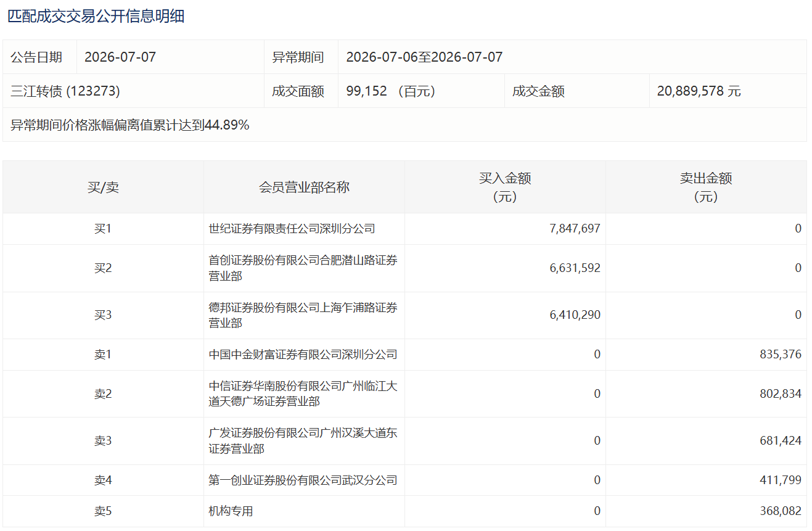The image size is (812, 531).
Task: Select buy amount 6,631,592
Action: [575, 268]
